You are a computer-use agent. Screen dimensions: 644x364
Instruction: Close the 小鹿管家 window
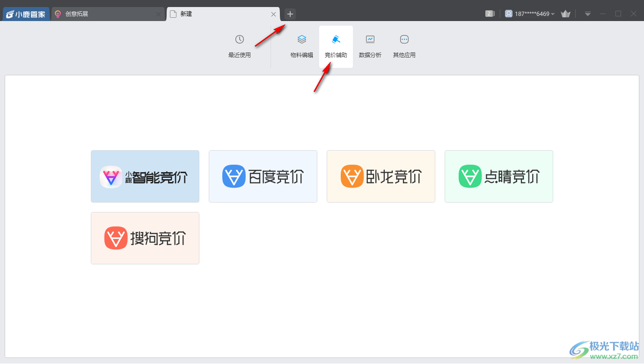point(634,14)
